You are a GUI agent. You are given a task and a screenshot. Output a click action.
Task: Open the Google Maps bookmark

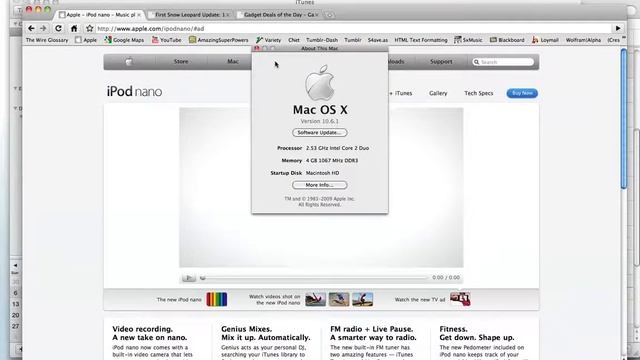coord(124,40)
